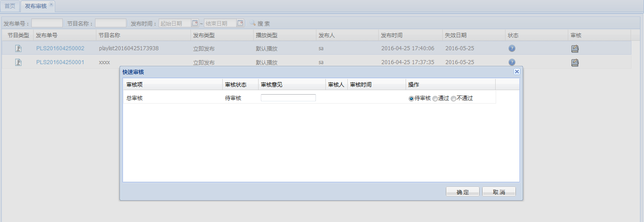Click the program type icon for PLS201604250001
This screenshot has height=222, width=644.
coord(18,62)
